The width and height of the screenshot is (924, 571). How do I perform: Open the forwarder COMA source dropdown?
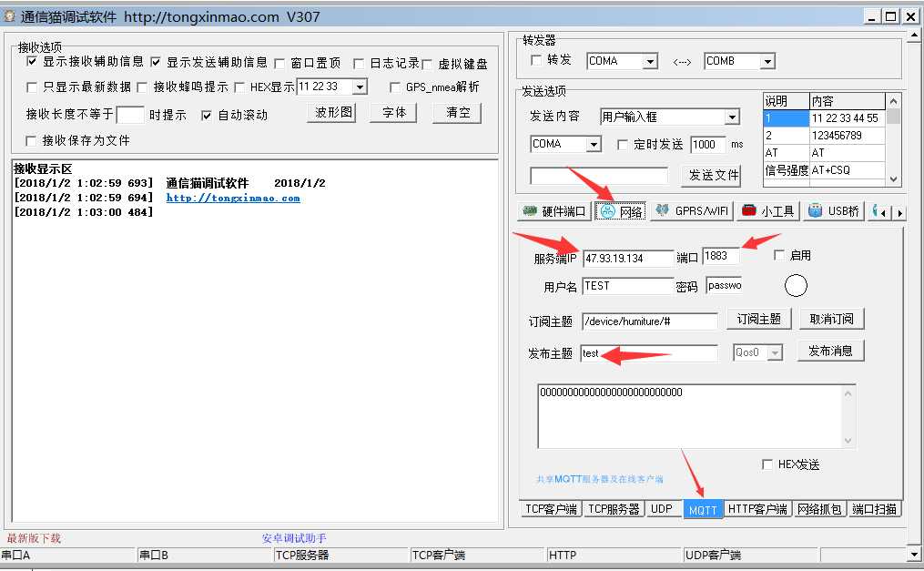[650, 61]
